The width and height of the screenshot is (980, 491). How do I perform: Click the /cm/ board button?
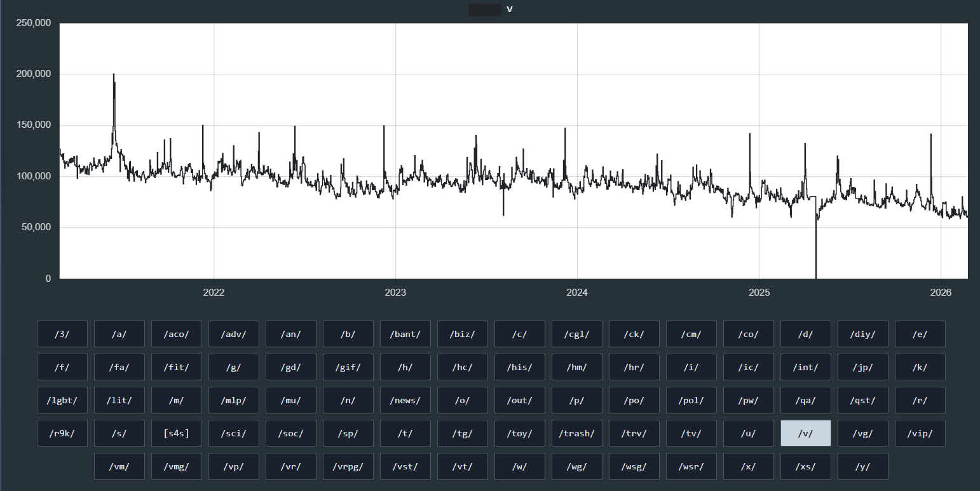[691, 334]
